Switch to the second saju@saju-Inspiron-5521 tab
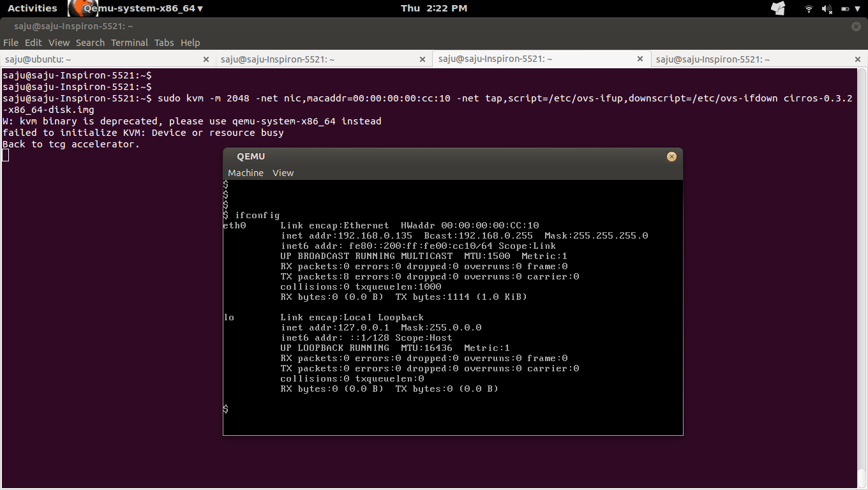 coord(324,59)
